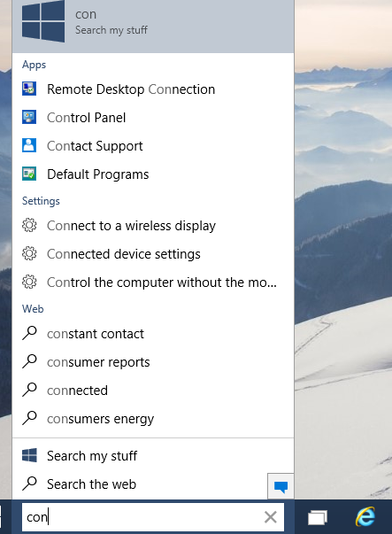Viewport: 392px width, 534px height.
Task: Click the 'Apps' section heading
Action: (x=34, y=65)
